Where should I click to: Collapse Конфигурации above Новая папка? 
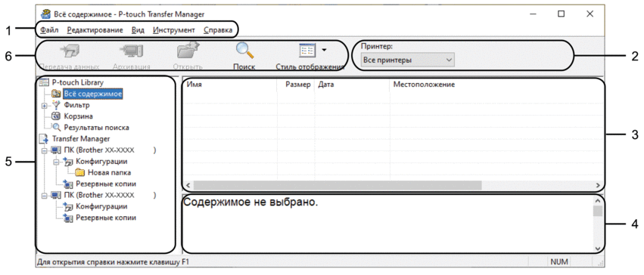[56, 162]
